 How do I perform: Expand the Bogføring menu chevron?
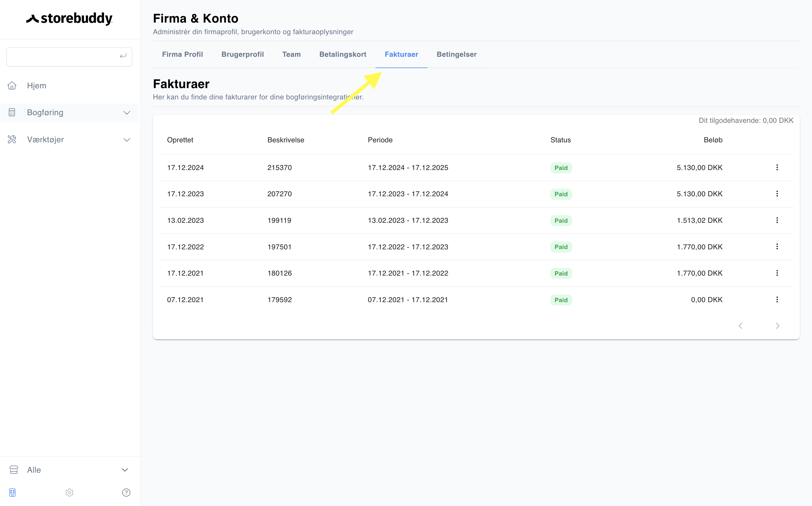(127, 112)
